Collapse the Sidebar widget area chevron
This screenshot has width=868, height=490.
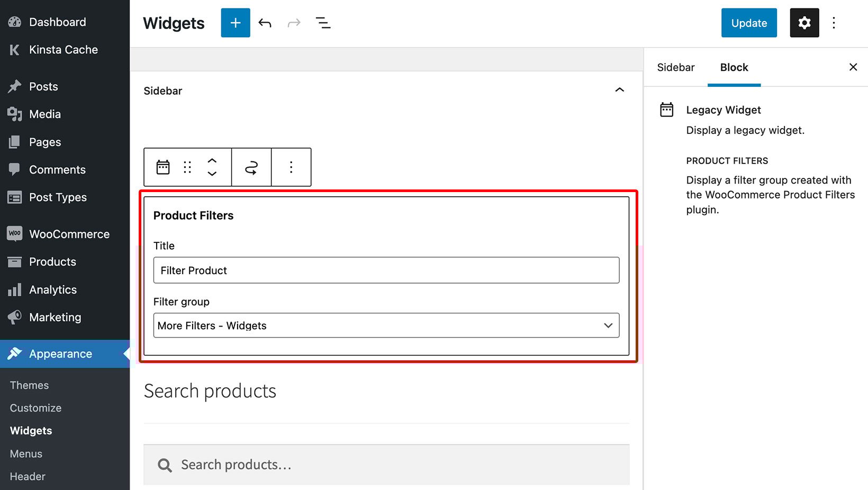click(x=620, y=90)
